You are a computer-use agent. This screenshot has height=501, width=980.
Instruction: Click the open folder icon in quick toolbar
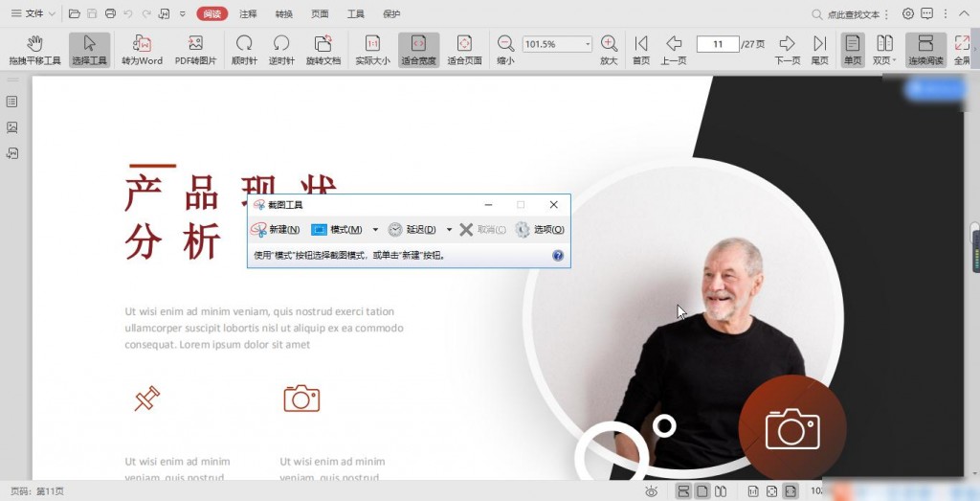point(75,13)
